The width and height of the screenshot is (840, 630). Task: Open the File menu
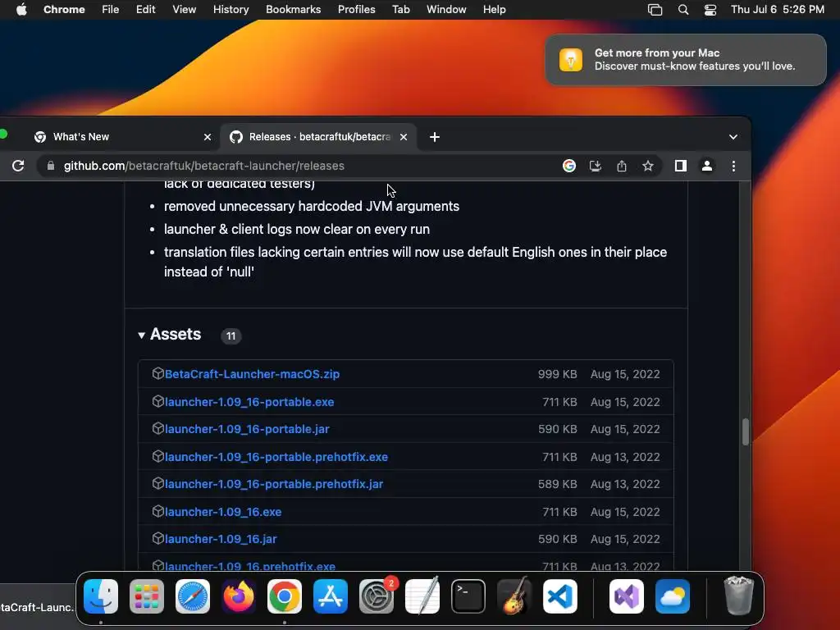tap(111, 10)
